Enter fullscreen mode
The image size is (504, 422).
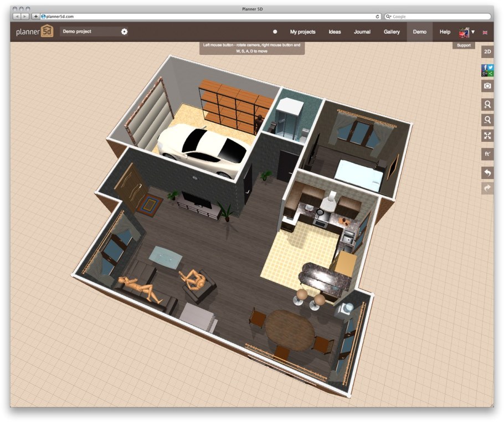[486, 136]
